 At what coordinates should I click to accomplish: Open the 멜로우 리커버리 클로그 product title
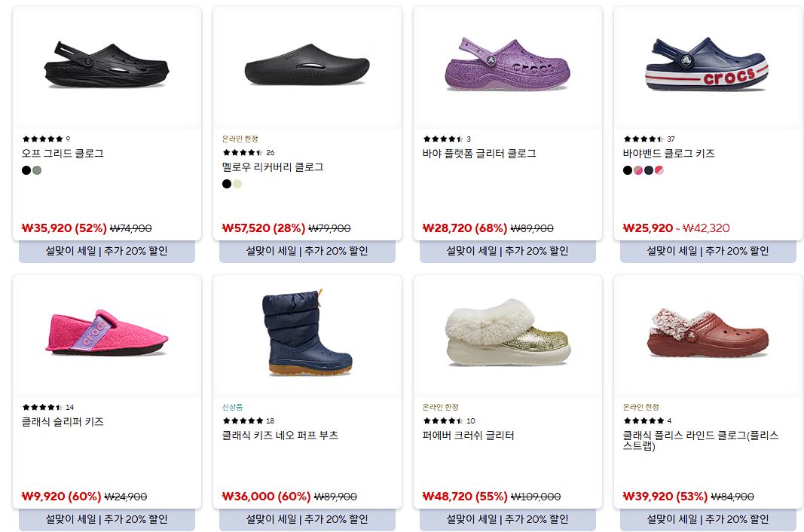(273, 167)
